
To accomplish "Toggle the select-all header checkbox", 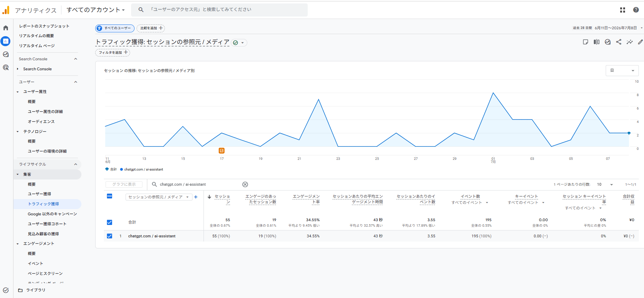I will coord(110,196).
